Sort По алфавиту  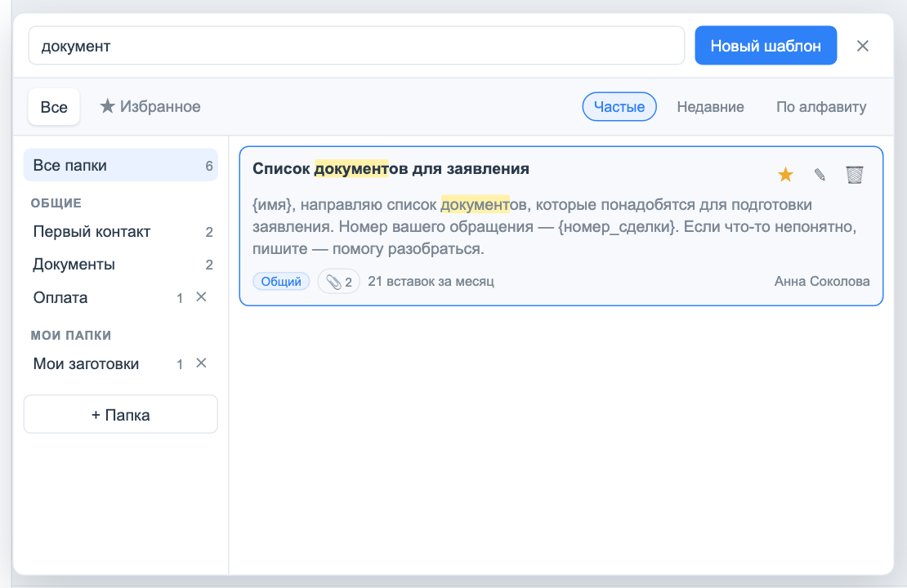pyautogui.click(x=821, y=107)
